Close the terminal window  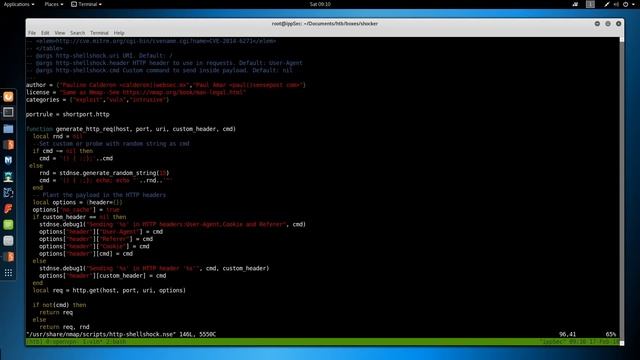618,24
